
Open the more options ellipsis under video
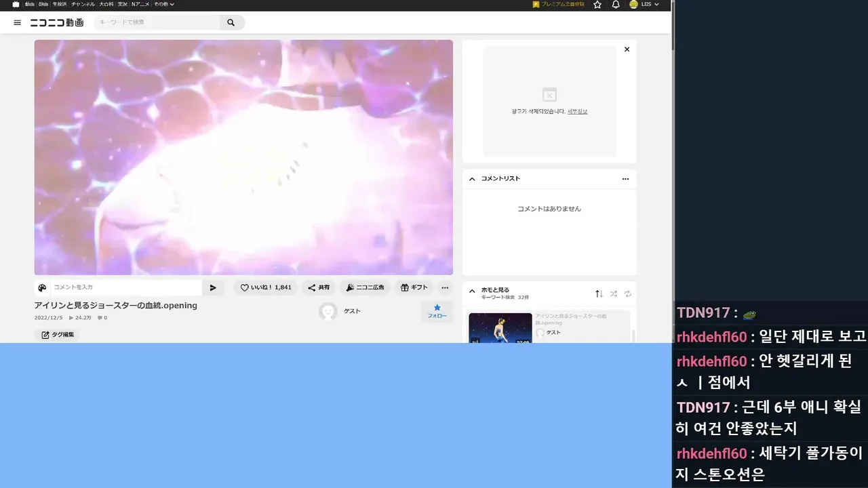point(445,287)
